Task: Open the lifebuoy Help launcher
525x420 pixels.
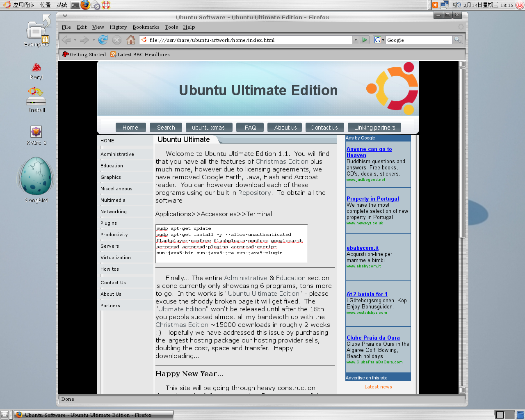Action: point(106,5)
